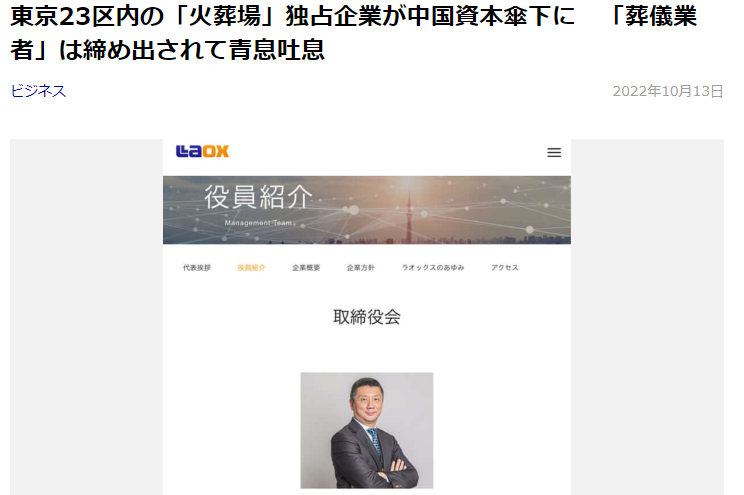744x495 pixels.
Task: Click the 役員紹介 banner title
Action: [259, 197]
